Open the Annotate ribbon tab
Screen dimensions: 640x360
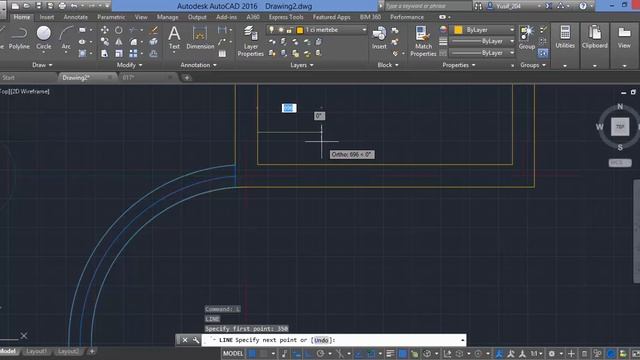[76, 17]
